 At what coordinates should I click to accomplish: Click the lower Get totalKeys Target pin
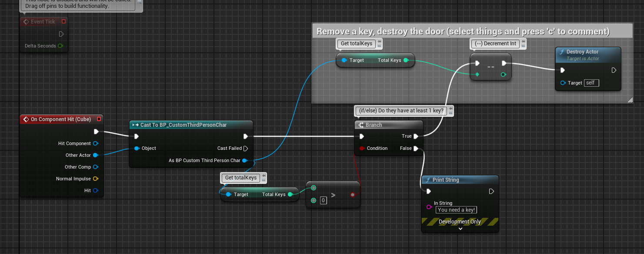click(x=228, y=194)
